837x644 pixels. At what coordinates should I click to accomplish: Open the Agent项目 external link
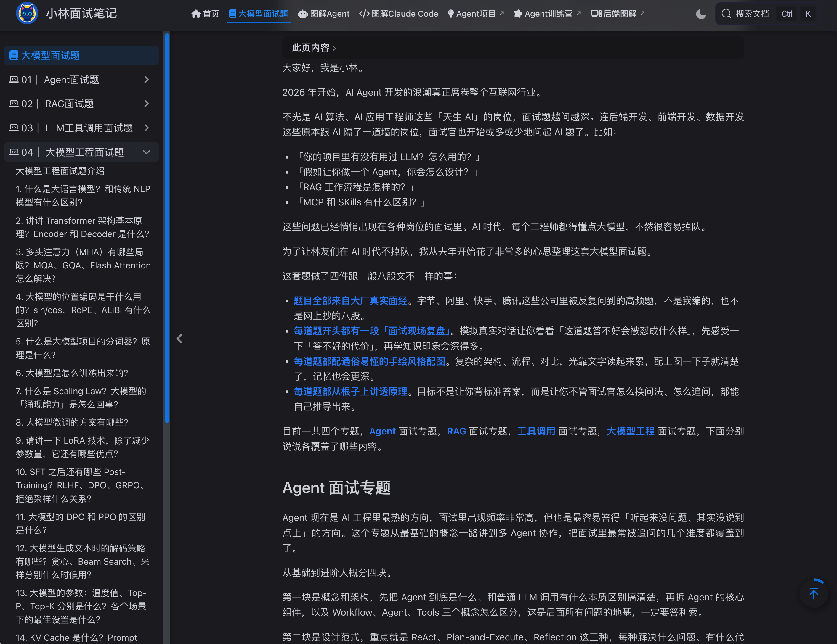(x=476, y=14)
